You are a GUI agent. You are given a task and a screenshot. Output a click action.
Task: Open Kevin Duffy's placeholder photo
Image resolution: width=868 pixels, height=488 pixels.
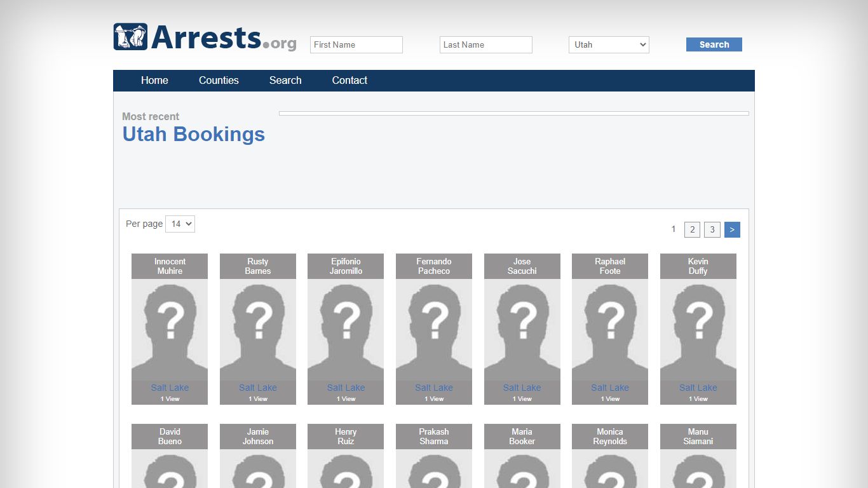[698, 330]
